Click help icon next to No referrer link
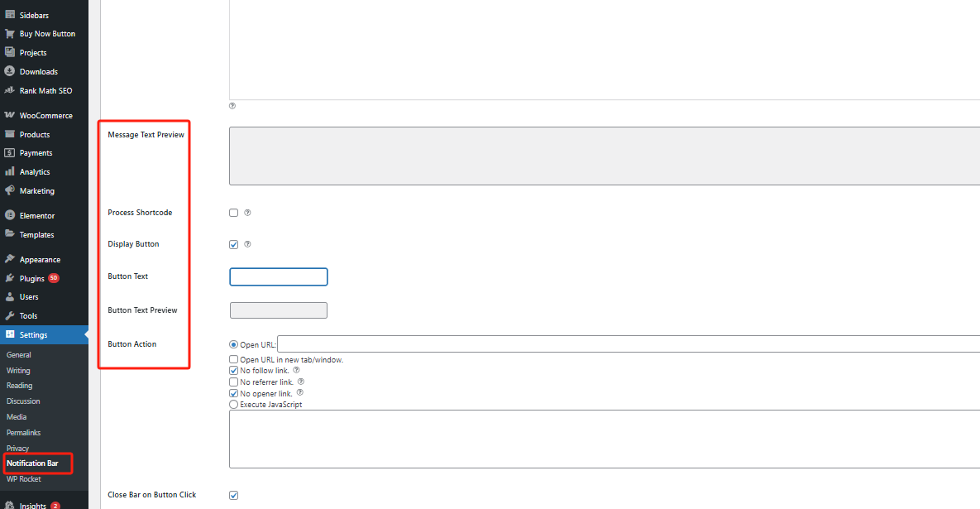 click(x=301, y=382)
